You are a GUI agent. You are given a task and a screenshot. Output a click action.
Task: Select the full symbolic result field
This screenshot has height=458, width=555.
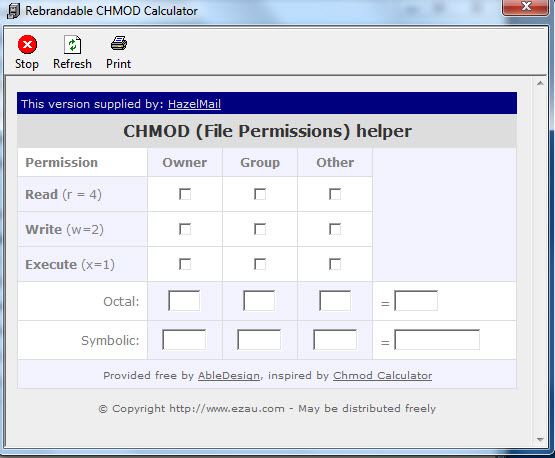437,340
